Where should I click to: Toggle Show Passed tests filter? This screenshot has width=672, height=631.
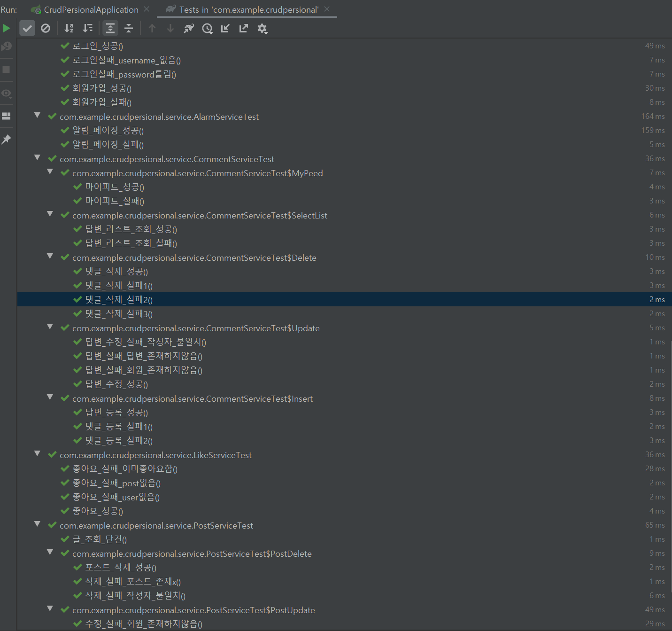pyautogui.click(x=27, y=28)
